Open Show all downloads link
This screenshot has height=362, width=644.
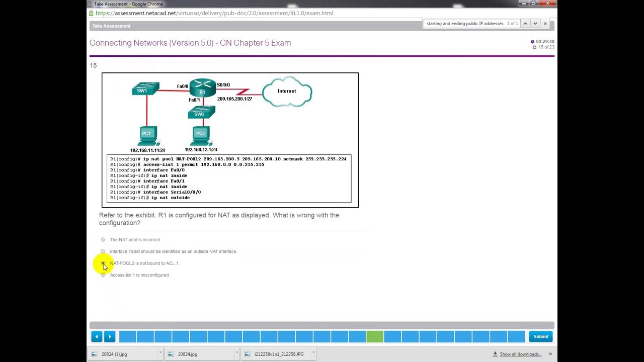[520, 354]
